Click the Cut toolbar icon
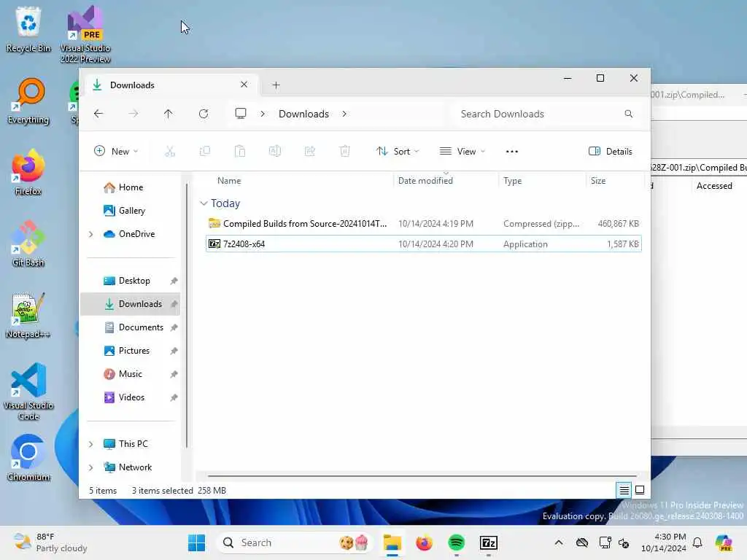Screen dimensions: 747x560 pos(169,152)
